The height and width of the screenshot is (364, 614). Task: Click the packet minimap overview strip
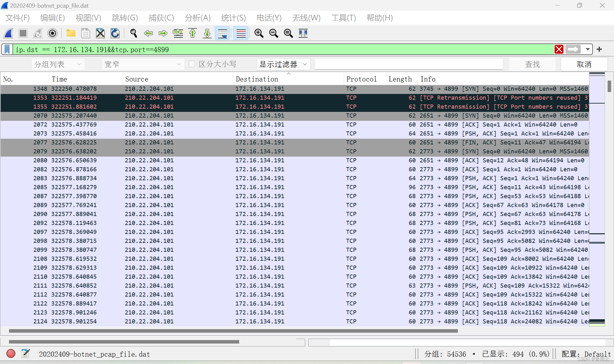[597, 200]
